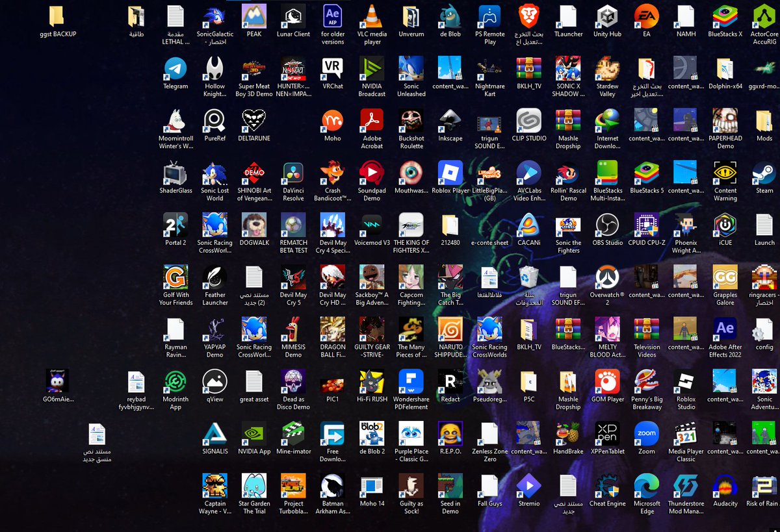Viewport: 780px width, 532px height.
Task: Select the Risk of Rain 2 icon
Action: tap(764, 485)
